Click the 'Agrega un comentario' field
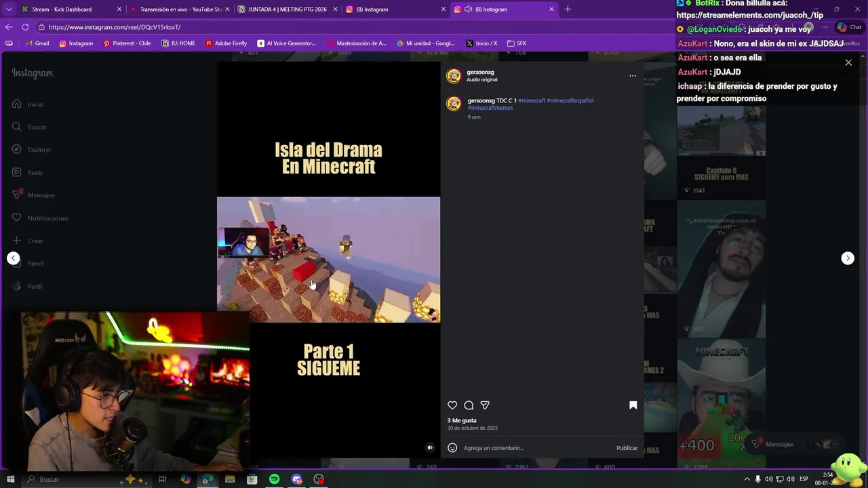Image resolution: width=868 pixels, height=488 pixels. point(536,448)
